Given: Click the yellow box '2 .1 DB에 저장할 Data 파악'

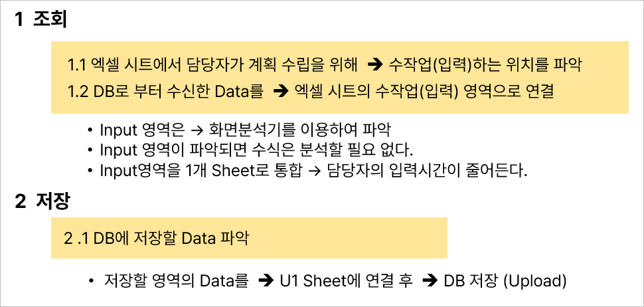Looking at the screenshot, I should point(249,238).
